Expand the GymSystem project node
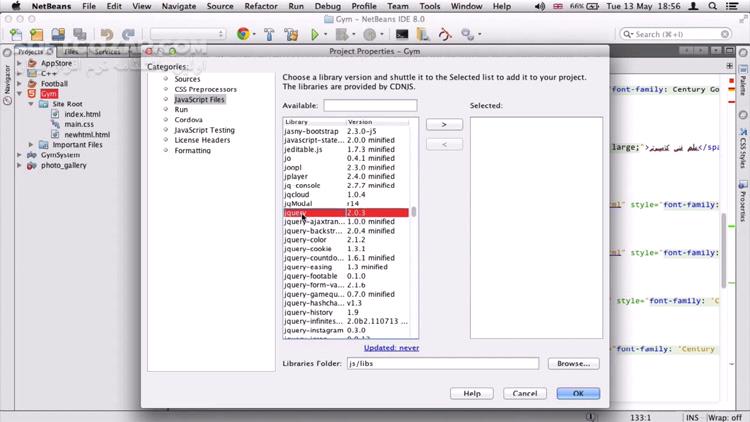The height and width of the screenshot is (422, 750). click(20, 155)
